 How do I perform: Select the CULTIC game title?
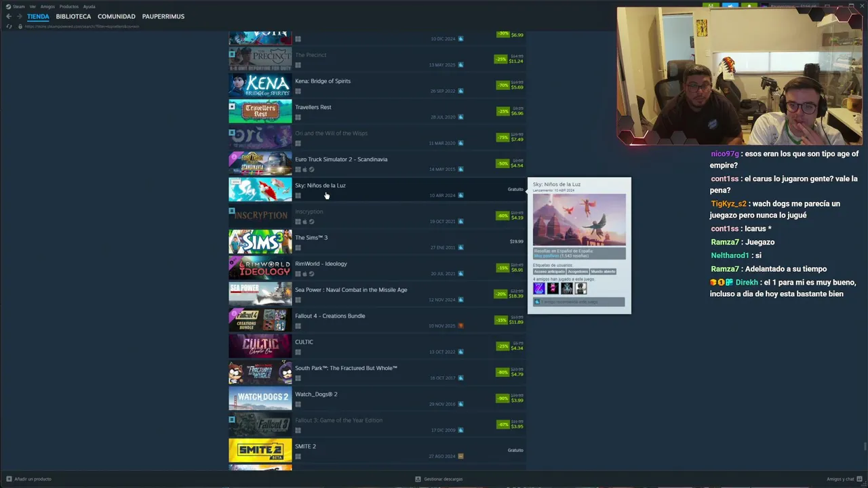tap(304, 342)
